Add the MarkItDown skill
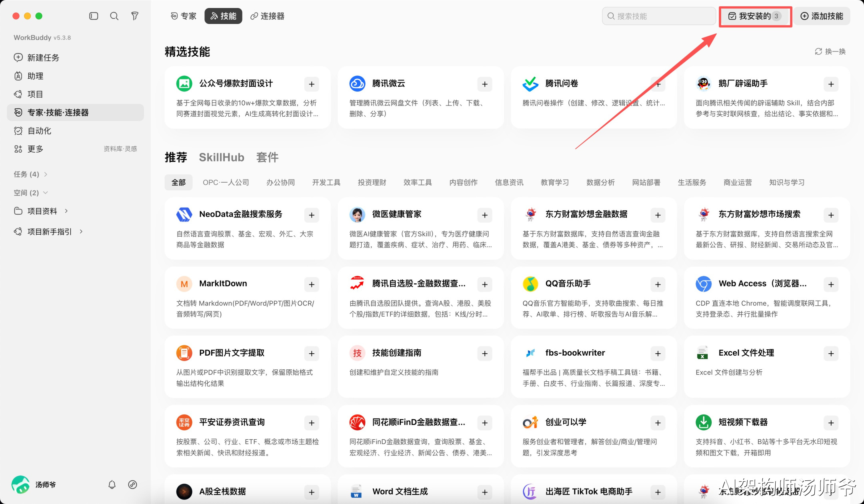This screenshot has height=504, width=864. [x=312, y=285]
